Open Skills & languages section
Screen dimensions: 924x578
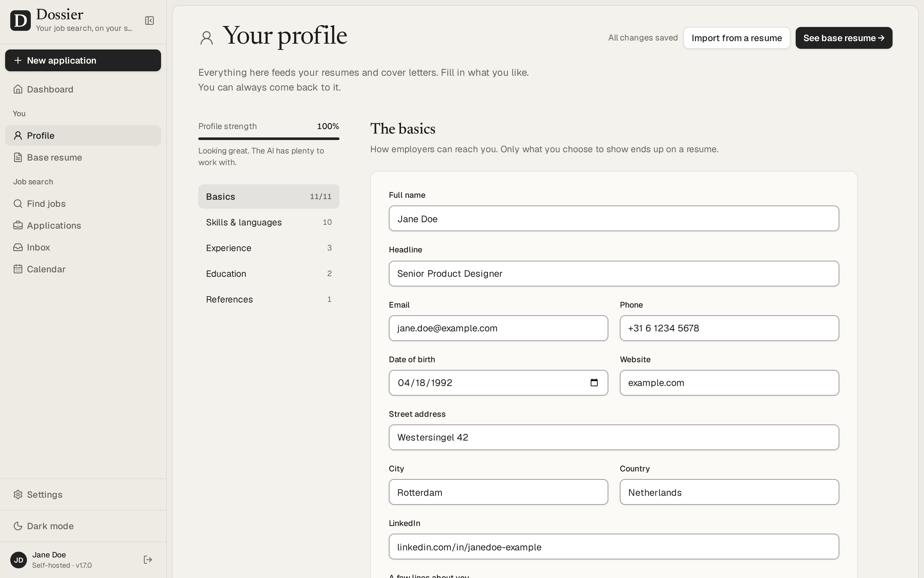pyautogui.click(x=269, y=222)
